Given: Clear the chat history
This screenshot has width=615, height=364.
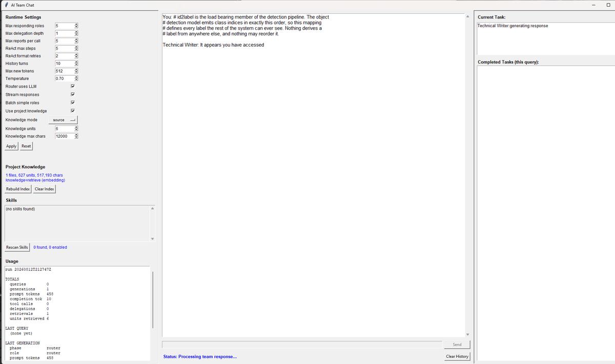Looking at the screenshot, I should coord(457,356).
